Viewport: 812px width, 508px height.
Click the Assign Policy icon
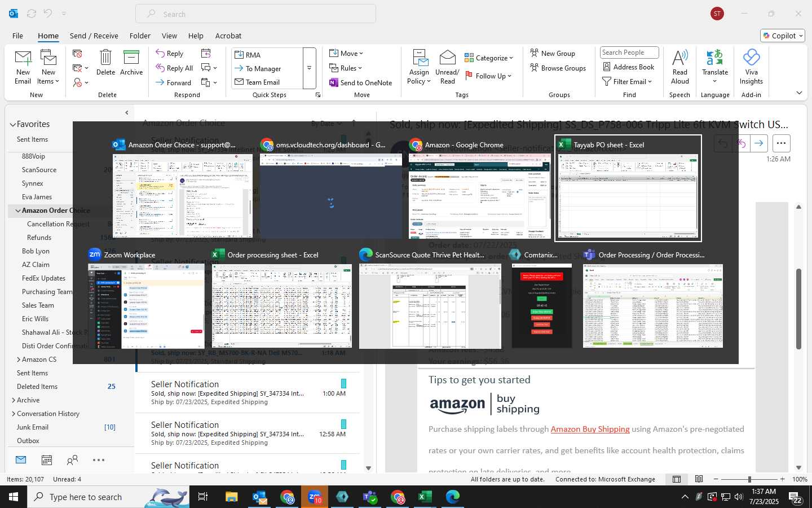[x=420, y=58]
